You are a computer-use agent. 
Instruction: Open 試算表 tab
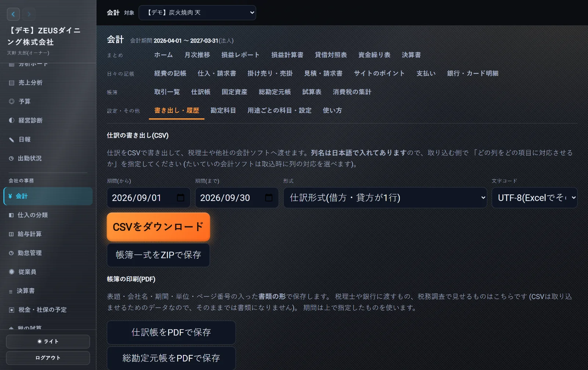(312, 92)
